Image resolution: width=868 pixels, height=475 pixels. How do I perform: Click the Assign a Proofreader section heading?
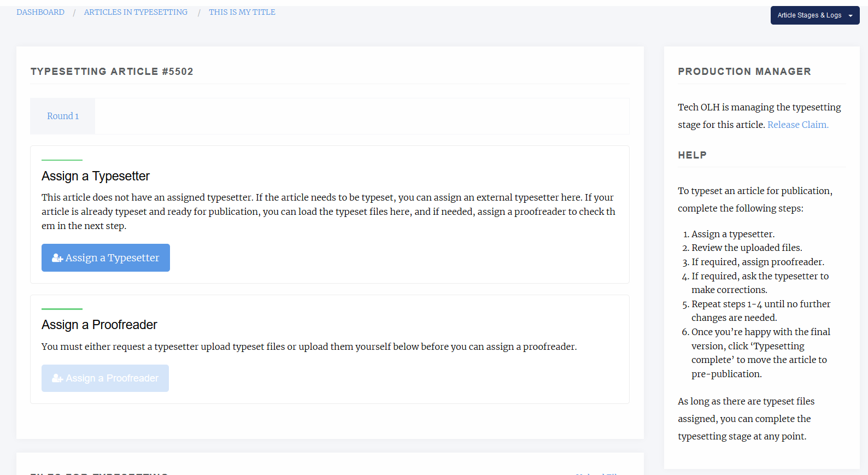pos(99,325)
